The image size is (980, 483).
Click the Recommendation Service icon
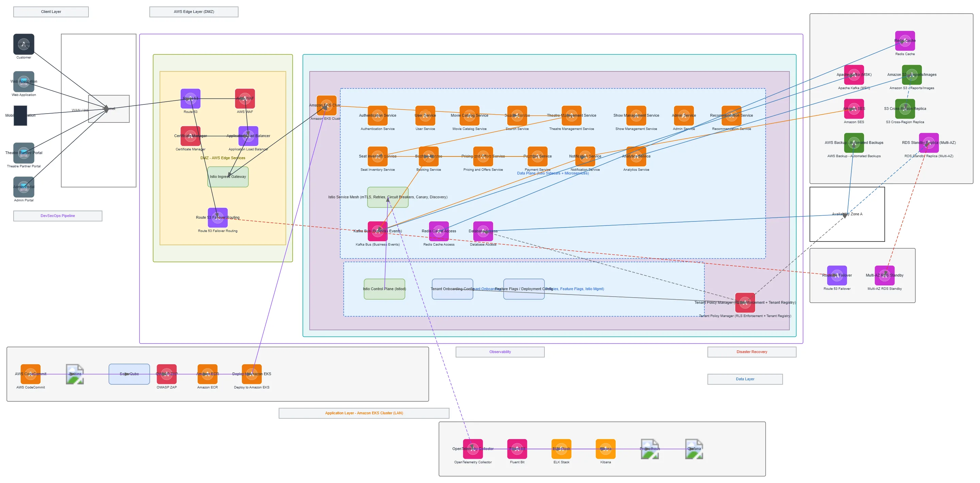click(x=731, y=116)
